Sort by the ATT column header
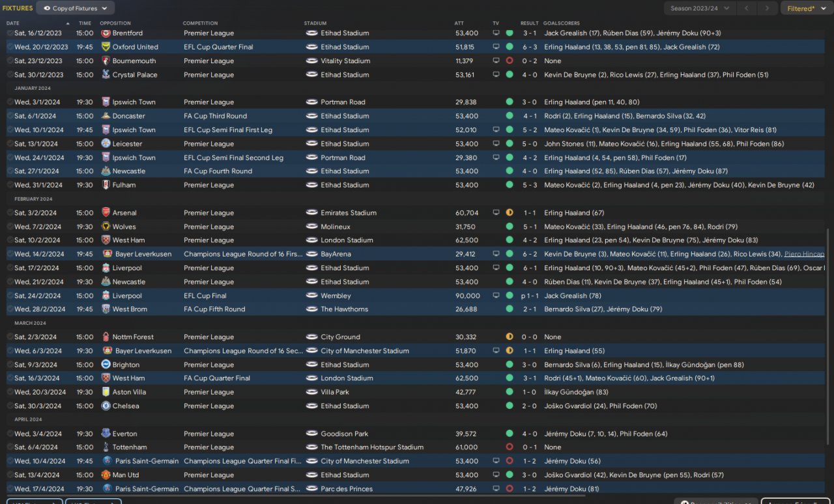 tap(459, 23)
